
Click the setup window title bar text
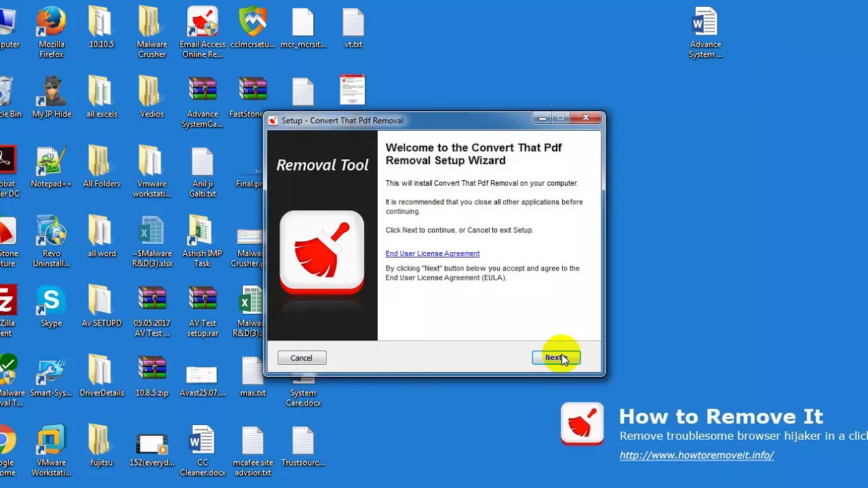[x=342, y=121]
